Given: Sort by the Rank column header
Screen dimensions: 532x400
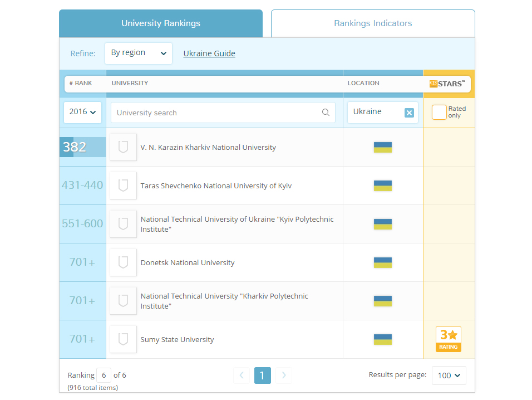Looking at the screenshot, I should coord(81,83).
